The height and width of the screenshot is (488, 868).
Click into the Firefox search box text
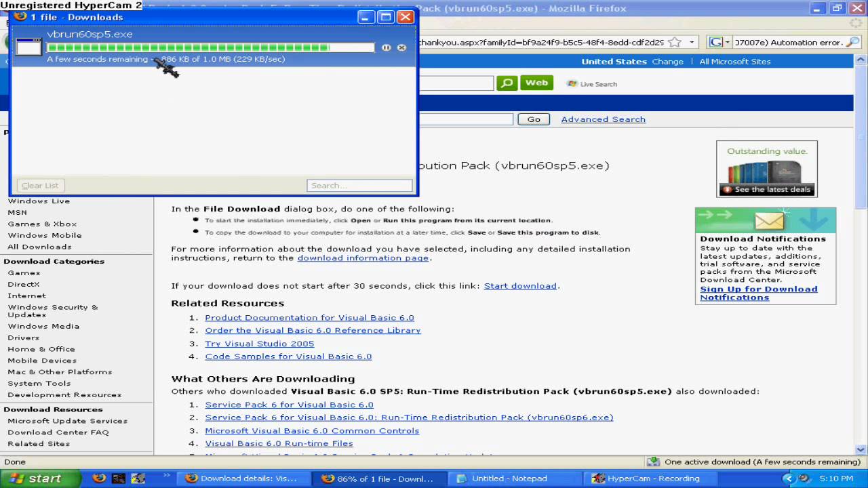pos(787,42)
